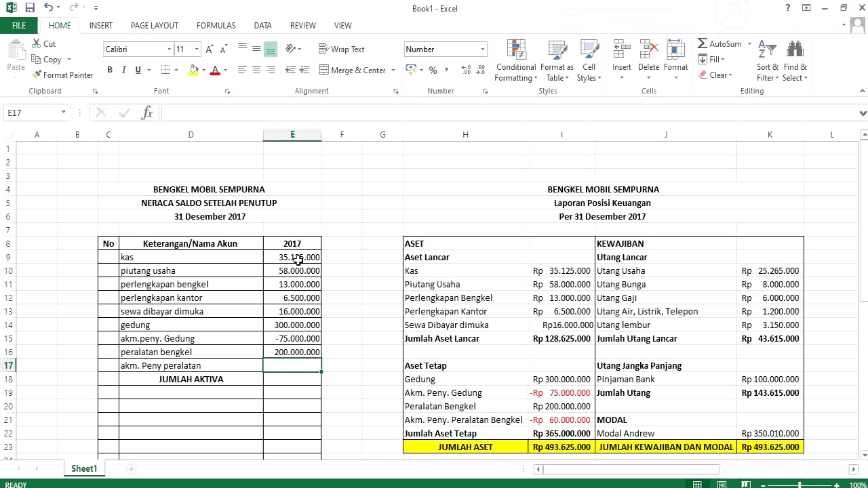Click the Undo arrow icon
The image size is (868, 488).
pos(48,8)
